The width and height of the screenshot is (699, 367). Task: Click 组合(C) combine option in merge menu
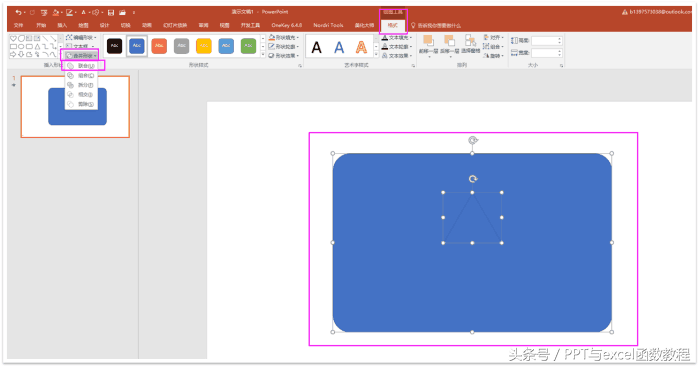click(x=81, y=76)
